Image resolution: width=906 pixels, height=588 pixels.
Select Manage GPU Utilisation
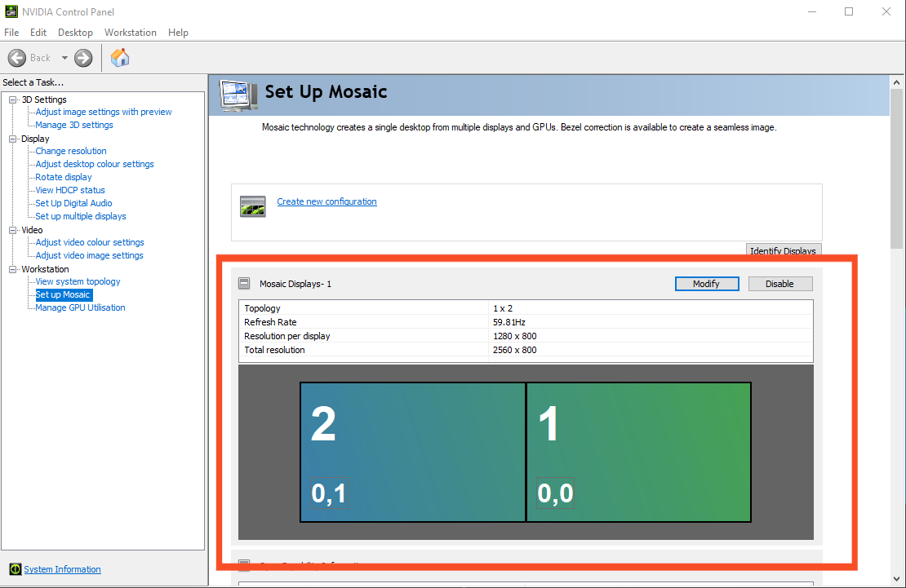click(80, 307)
